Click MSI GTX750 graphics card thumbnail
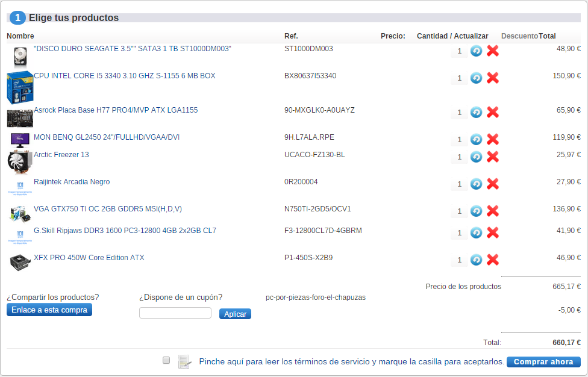Viewport: 588px width, 377px height. pyautogui.click(x=20, y=214)
